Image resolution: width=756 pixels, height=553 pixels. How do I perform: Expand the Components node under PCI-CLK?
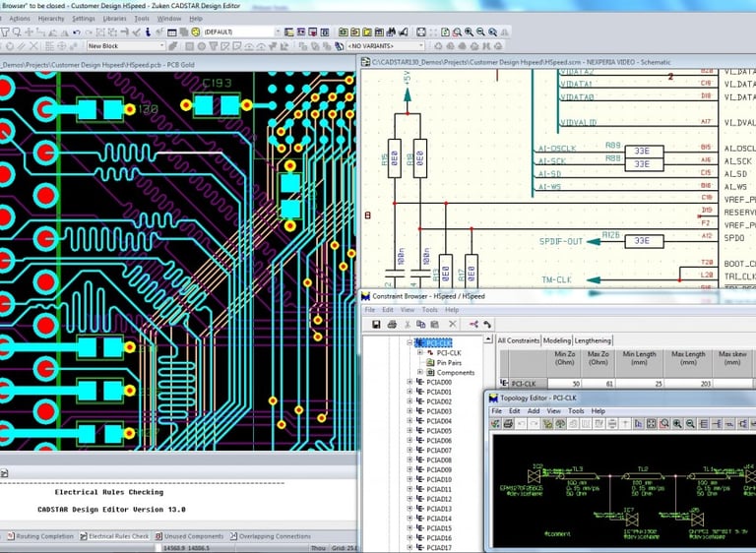click(419, 372)
